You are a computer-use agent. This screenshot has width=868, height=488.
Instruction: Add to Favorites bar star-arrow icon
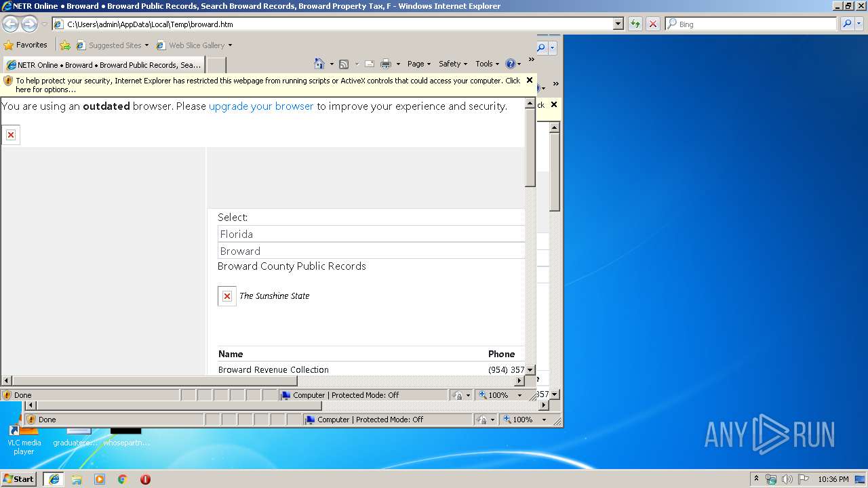(x=65, y=45)
